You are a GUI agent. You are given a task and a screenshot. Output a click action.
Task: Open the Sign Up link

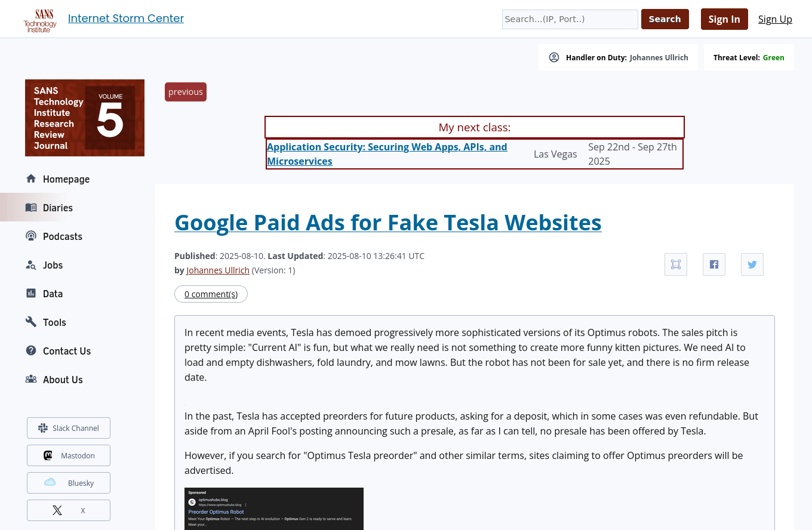(775, 19)
